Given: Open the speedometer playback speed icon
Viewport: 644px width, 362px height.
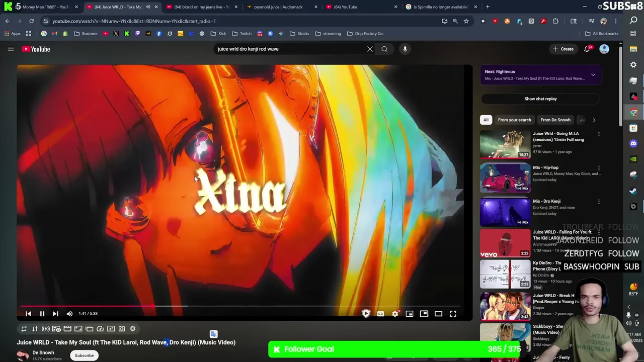Looking at the screenshot, I should point(100,329).
